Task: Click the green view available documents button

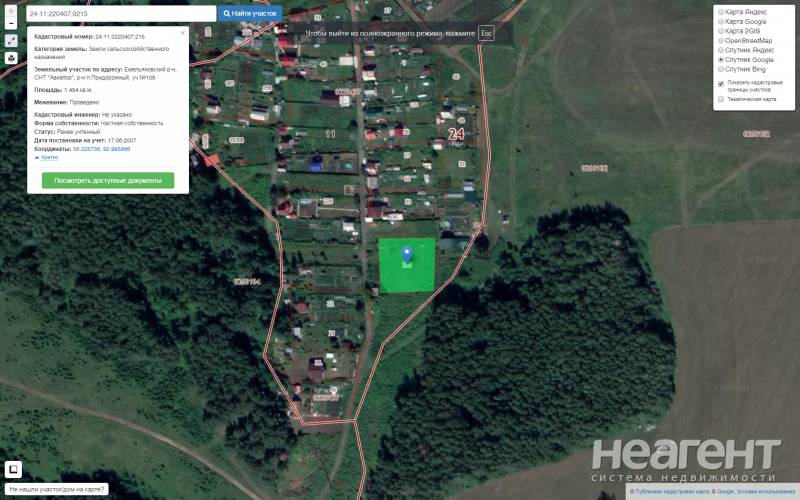Action: 108,180
